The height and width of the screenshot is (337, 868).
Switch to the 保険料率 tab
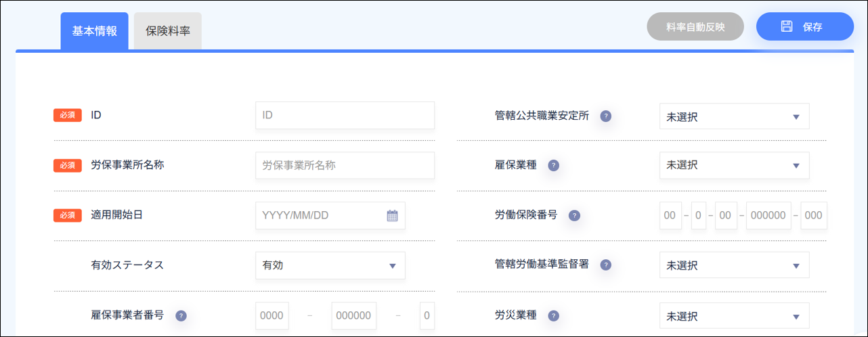click(x=168, y=31)
